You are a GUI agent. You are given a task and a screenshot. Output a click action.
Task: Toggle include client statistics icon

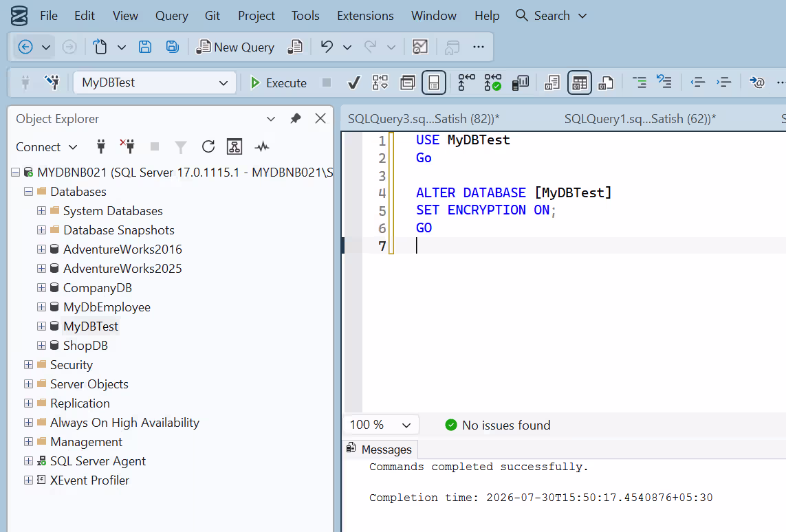pyautogui.click(x=521, y=82)
